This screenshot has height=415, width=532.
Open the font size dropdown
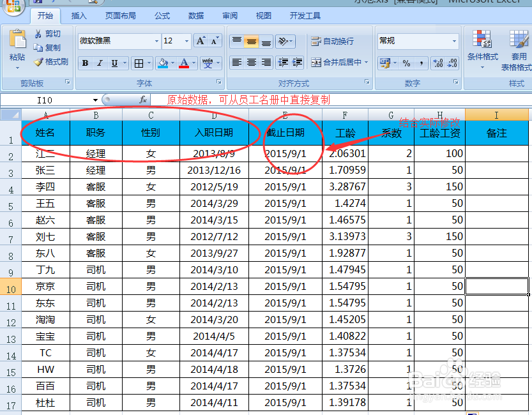point(187,41)
